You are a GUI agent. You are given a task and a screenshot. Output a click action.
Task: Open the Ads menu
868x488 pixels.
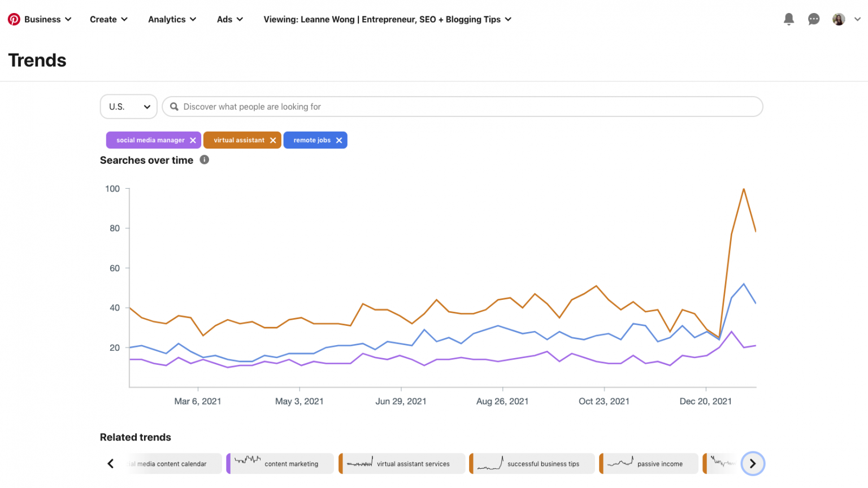pyautogui.click(x=229, y=19)
